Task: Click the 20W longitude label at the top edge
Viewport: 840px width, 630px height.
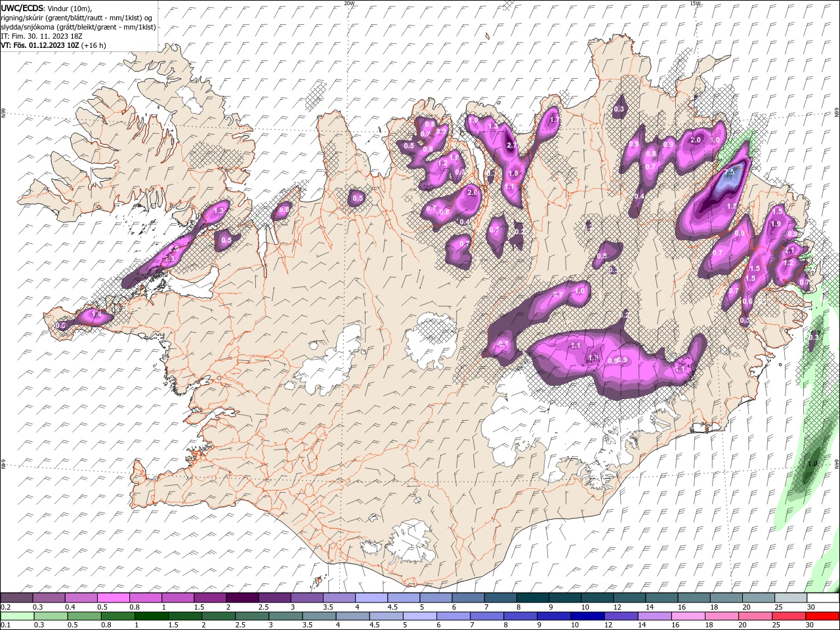Action: tap(349, 3)
